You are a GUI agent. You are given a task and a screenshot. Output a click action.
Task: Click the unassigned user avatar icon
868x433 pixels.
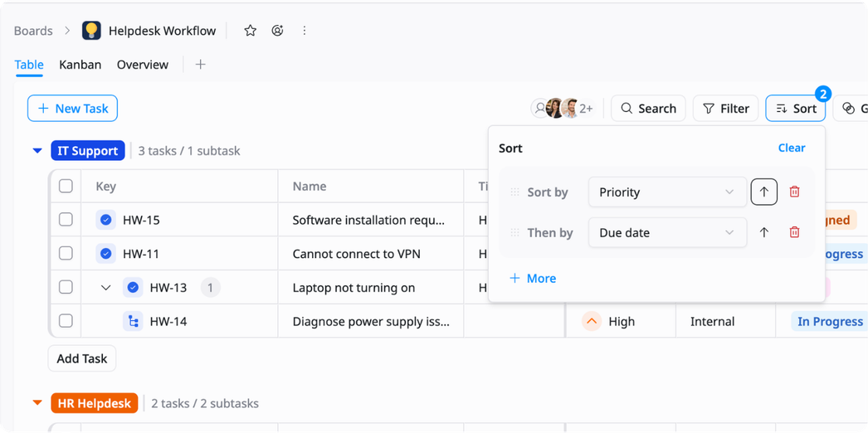click(539, 109)
